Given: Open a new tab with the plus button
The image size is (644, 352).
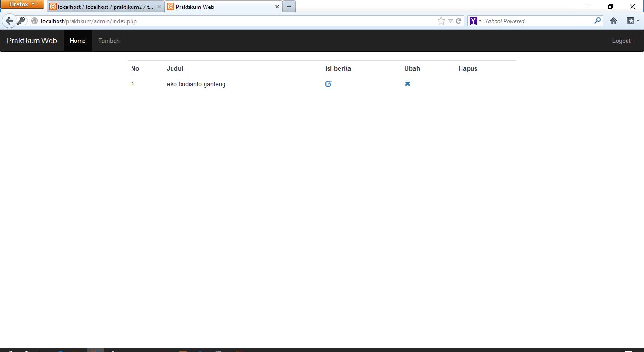Looking at the screenshot, I should 289,6.
